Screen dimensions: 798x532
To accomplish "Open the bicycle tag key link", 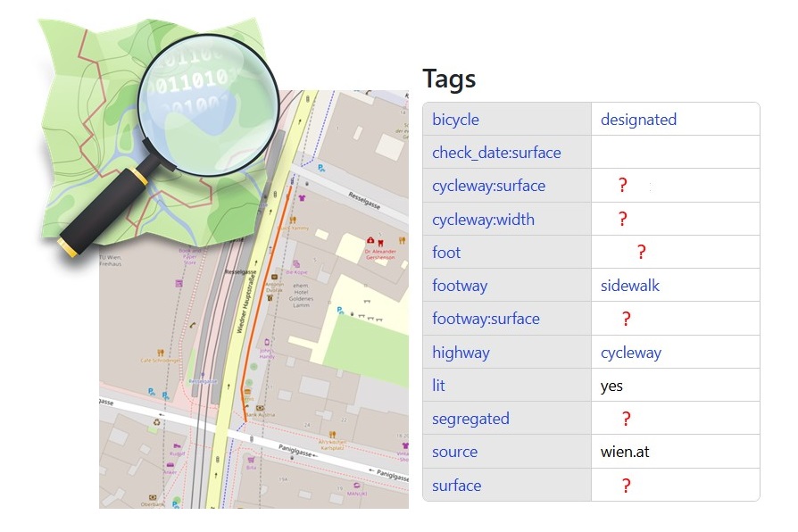I will (455, 120).
